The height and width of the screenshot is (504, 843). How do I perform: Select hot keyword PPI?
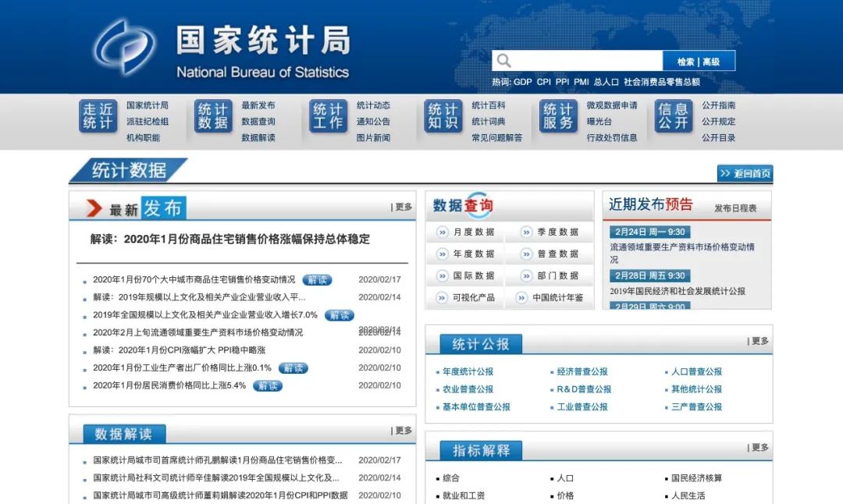[562, 82]
